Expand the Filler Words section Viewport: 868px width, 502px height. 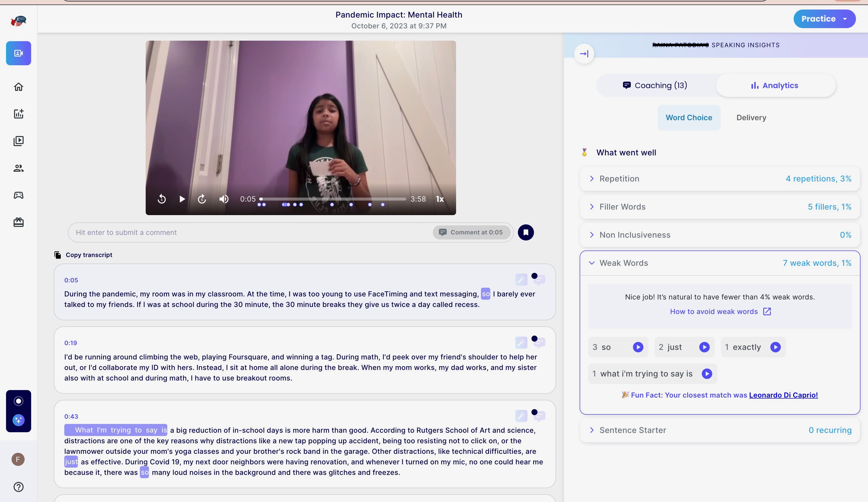point(592,206)
